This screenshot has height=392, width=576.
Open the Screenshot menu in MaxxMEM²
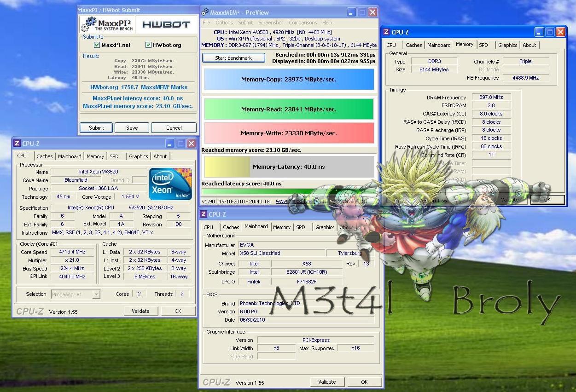271,23
